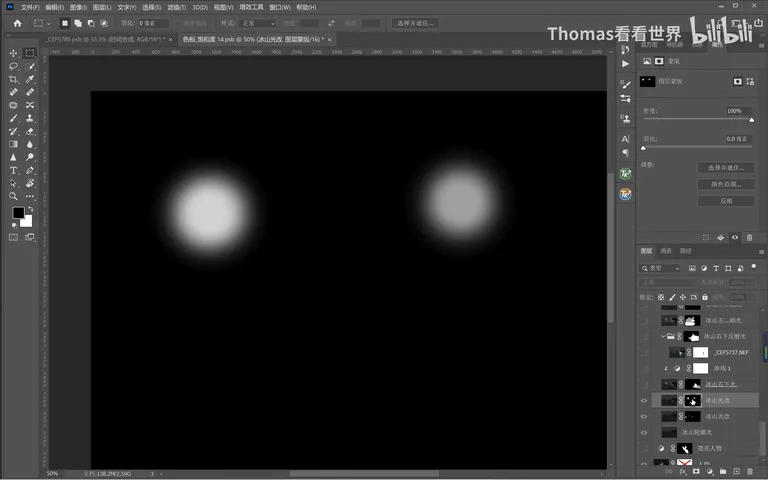The height and width of the screenshot is (480, 768).
Task: Hide the selected 冰山光改 layer
Action: 644,400
